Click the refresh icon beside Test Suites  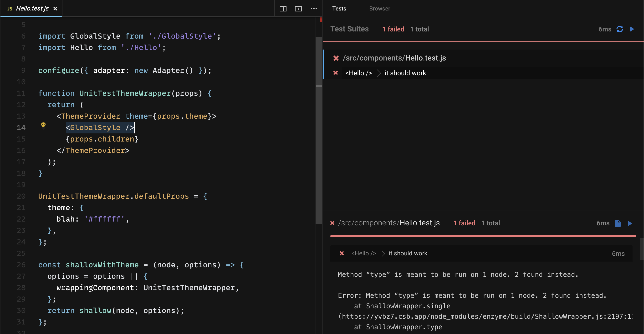click(x=619, y=29)
